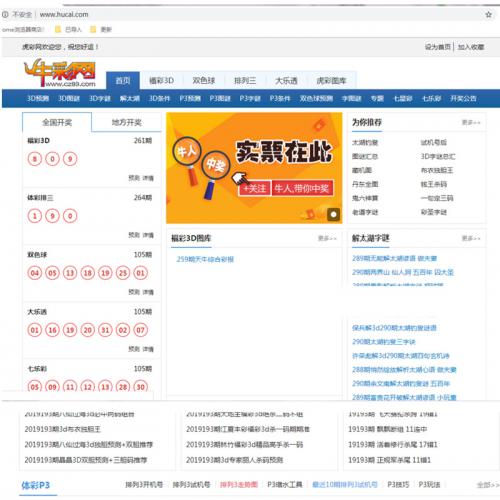View site info icon beside 不安全
The image size is (500, 500).
click(5, 14)
